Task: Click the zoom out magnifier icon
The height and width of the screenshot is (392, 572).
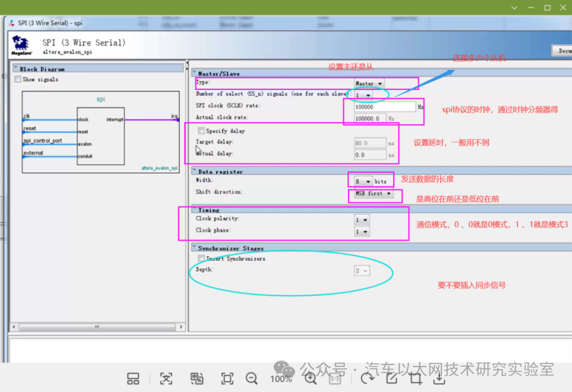Action: click(252, 379)
